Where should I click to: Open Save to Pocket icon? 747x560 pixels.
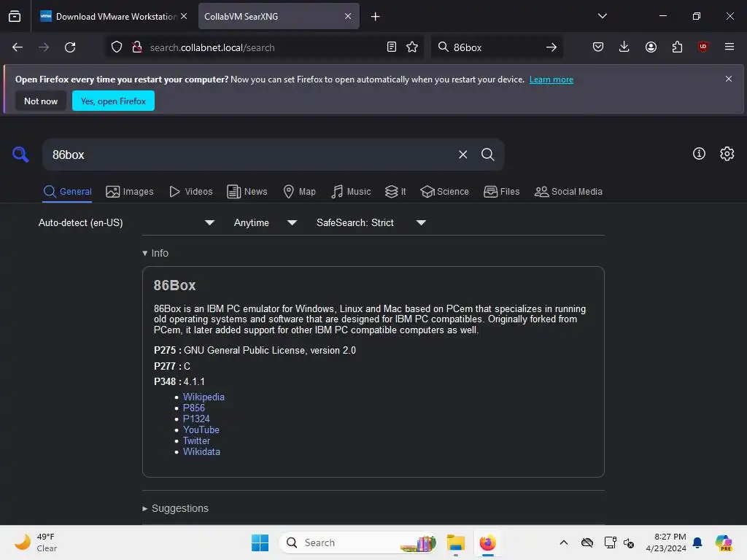tap(598, 47)
